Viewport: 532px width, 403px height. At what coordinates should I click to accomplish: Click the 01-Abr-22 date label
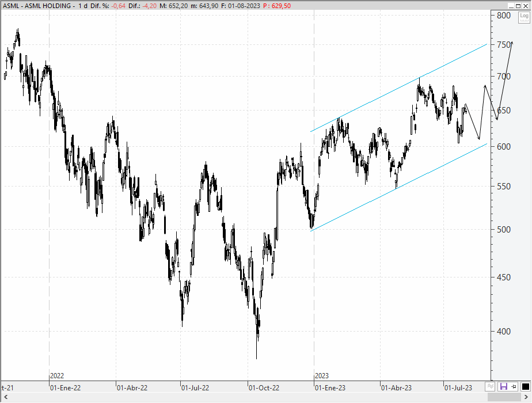click(x=132, y=387)
